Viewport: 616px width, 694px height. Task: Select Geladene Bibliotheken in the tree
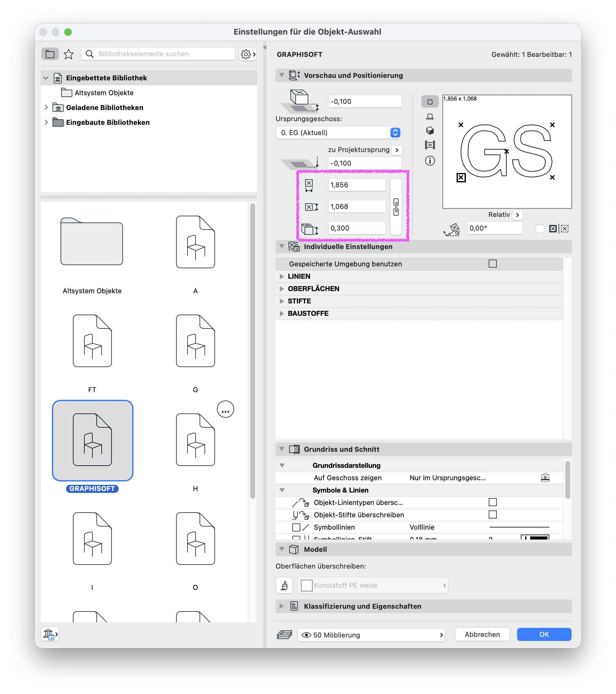coord(104,108)
